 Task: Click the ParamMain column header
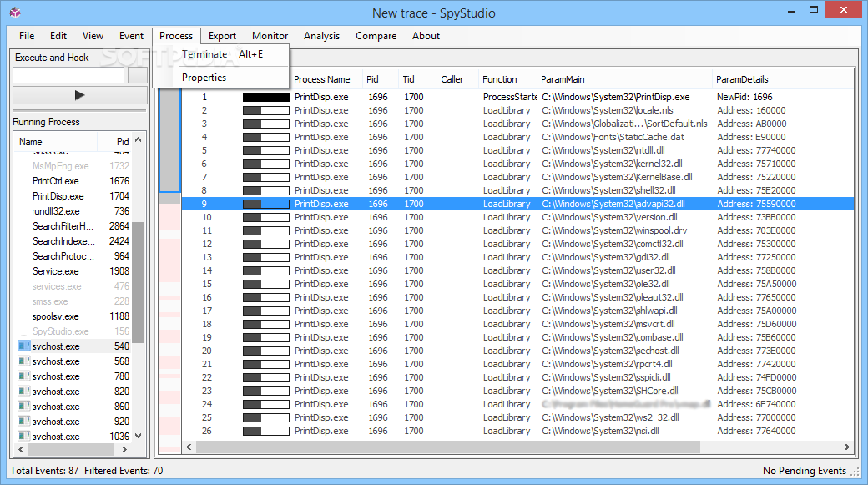coord(624,79)
